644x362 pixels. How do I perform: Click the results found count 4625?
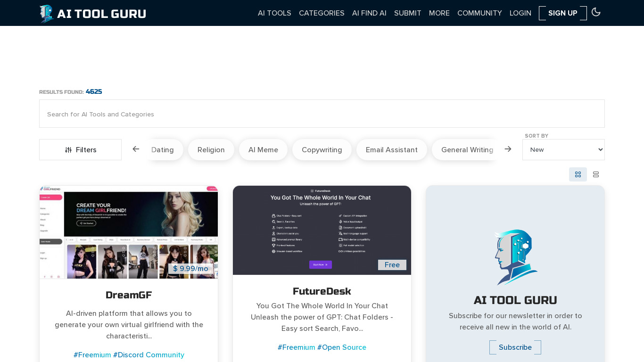94,91
